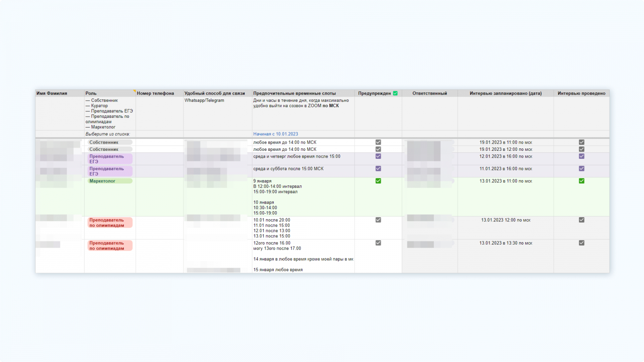Click the time slot cell starting '9 января'
644x362 pixels.
[x=303, y=197]
